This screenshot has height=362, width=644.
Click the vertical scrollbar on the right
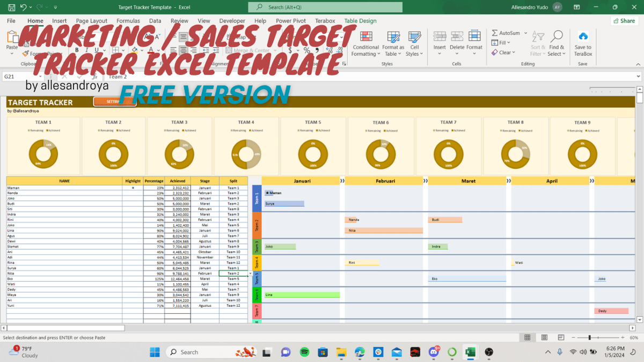coord(640,99)
